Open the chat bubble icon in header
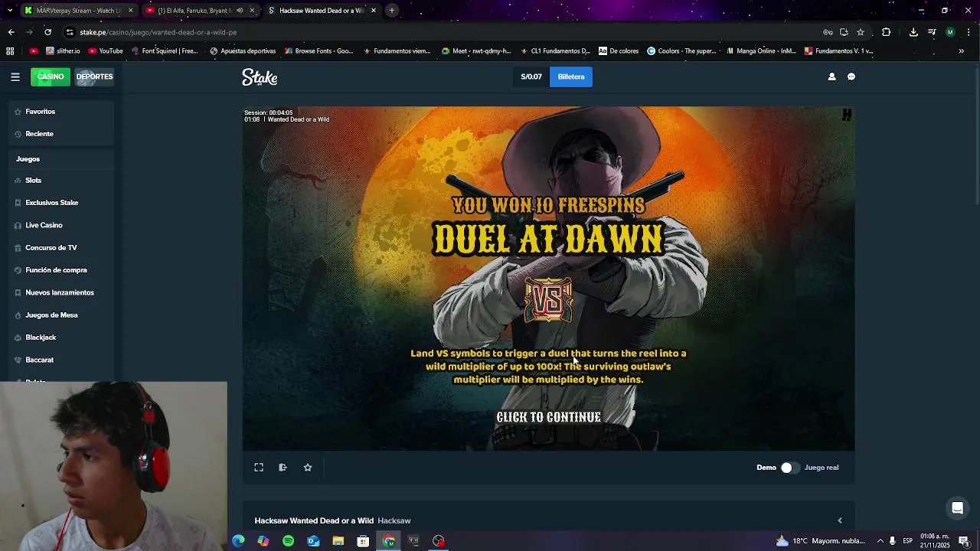The height and width of the screenshot is (551, 980). click(851, 77)
